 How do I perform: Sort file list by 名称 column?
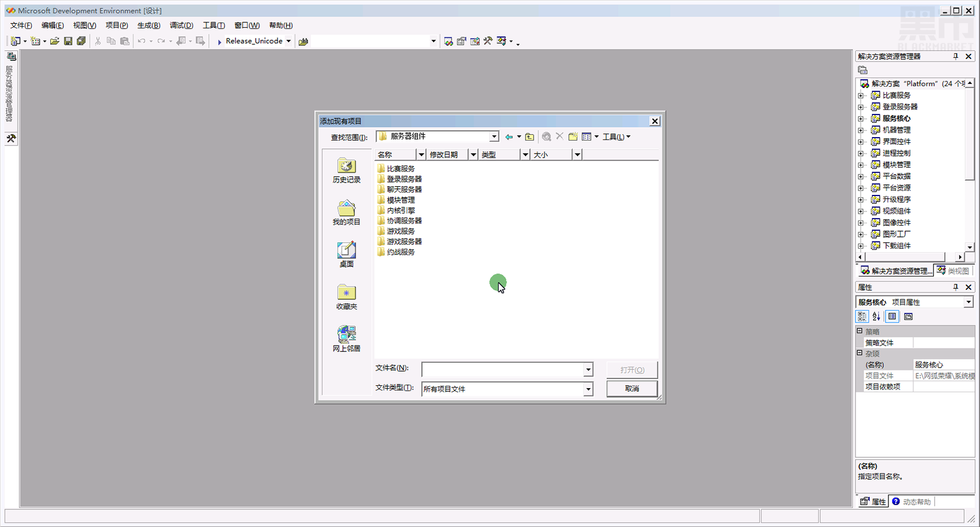tap(396, 155)
